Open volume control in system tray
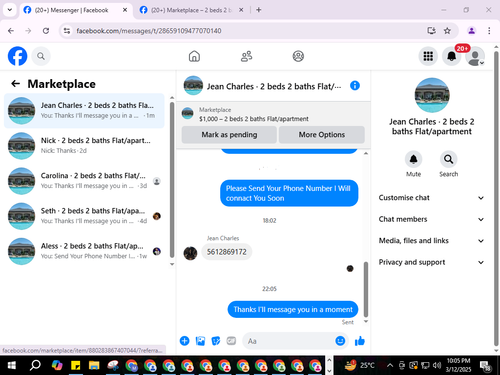This screenshot has width=500, height=375. click(x=437, y=365)
